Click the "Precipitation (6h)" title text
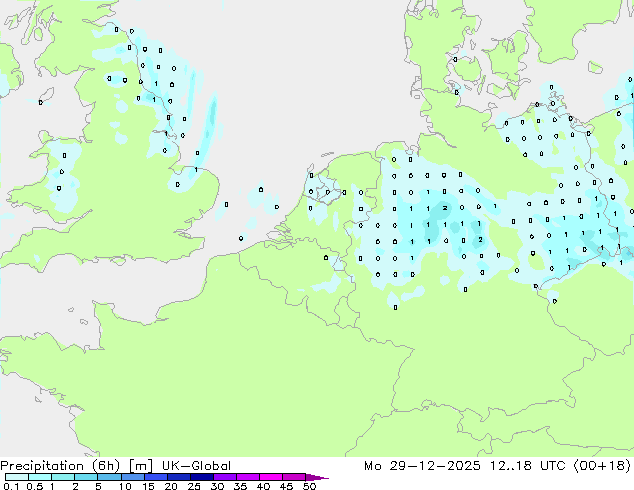Screen dimensions: 634x490 (60, 466)
